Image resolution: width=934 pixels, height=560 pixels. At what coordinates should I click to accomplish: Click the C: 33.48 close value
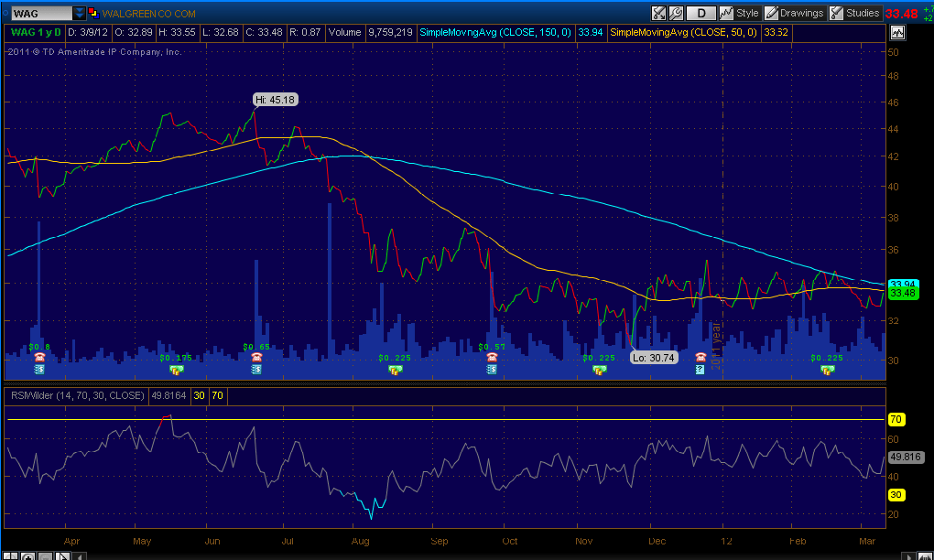(x=264, y=32)
